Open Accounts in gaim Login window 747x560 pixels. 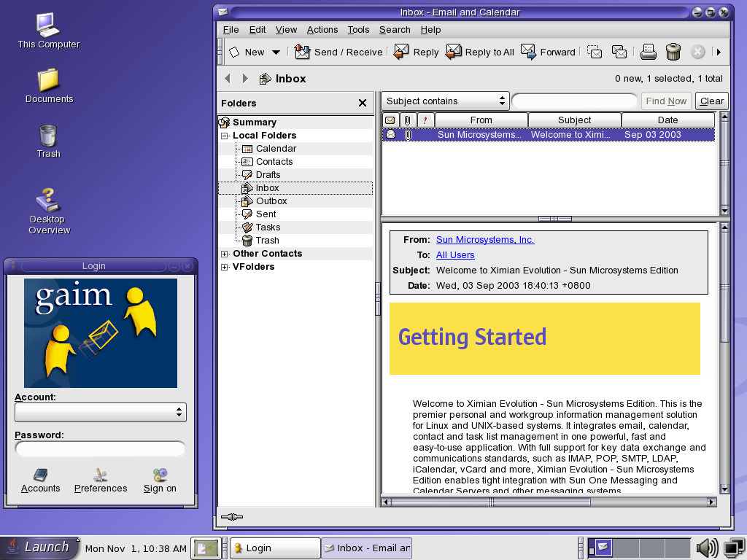[x=41, y=481]
